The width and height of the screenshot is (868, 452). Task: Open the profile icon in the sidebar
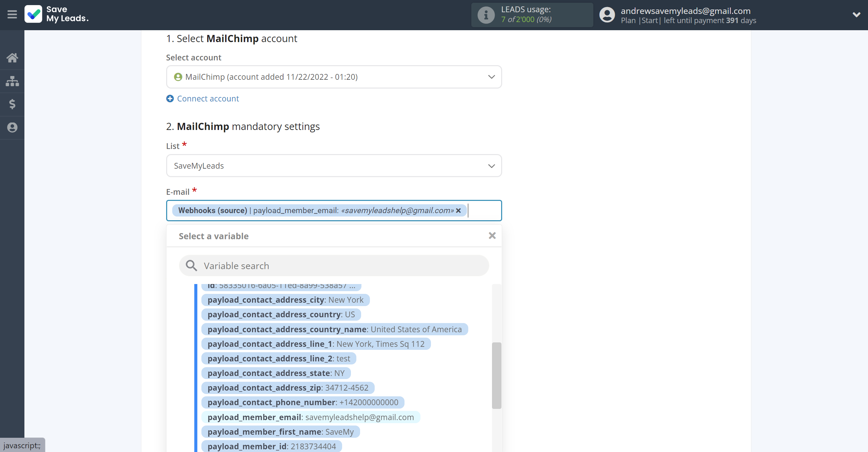tap(12, 128)
